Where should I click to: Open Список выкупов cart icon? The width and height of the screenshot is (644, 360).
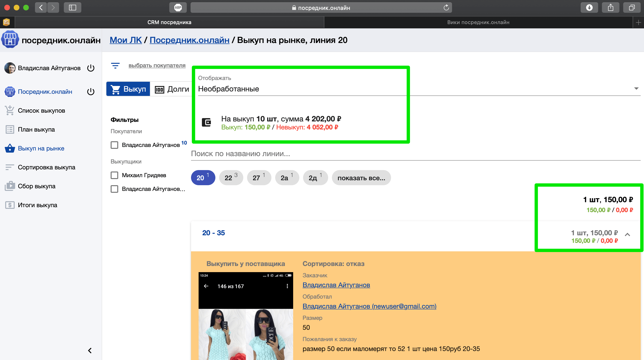pyautogui.click(x=9, y=110)
